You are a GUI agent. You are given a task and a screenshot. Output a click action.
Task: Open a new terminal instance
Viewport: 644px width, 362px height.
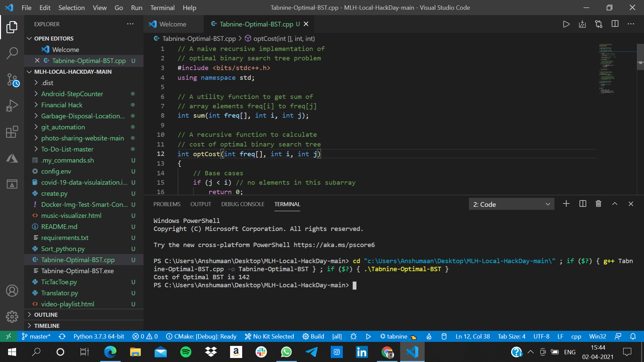click(566, 203)
